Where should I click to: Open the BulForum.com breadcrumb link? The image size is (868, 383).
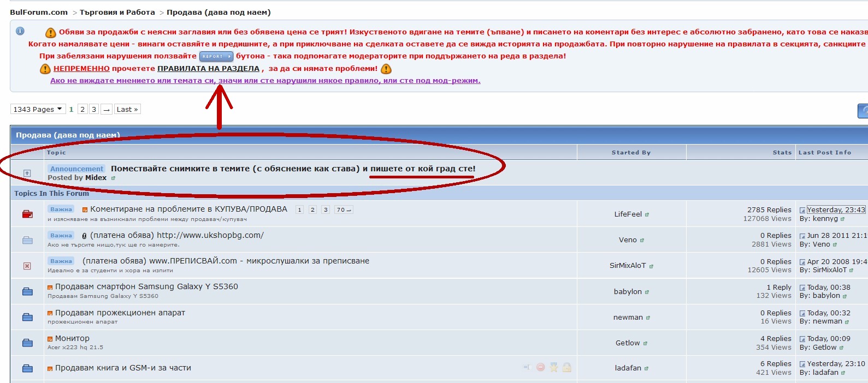39,12
